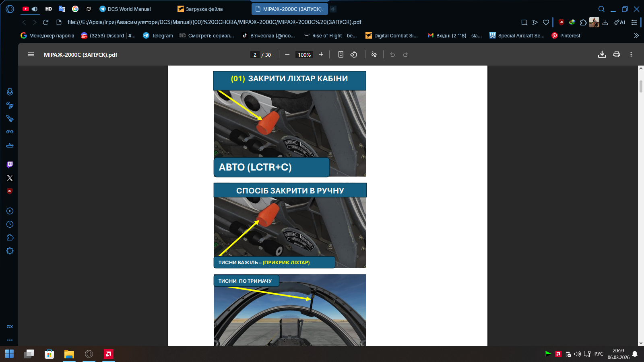Screen dimensions: 644x362
Task: Expand the sidebar's three-dot more options
Action: (10, 340)
